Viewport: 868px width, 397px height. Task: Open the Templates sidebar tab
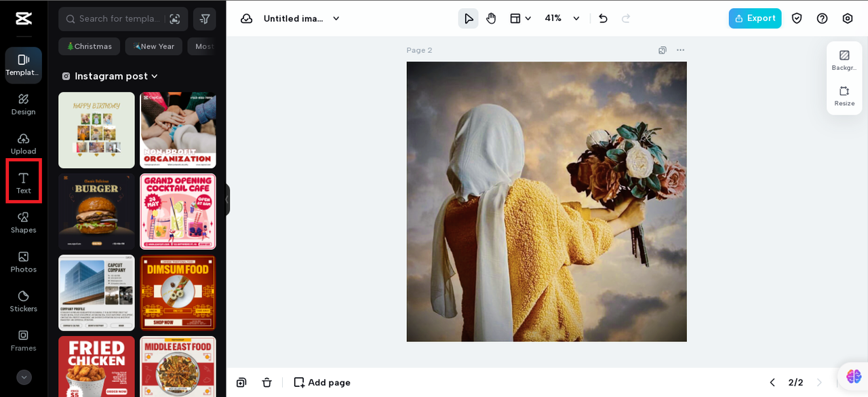click(x=24, y=65)
